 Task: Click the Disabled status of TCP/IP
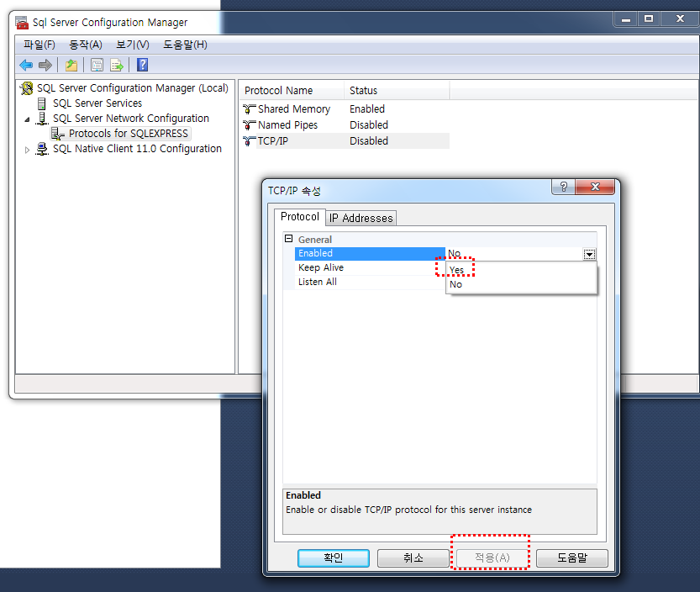[x=369, y=141]
